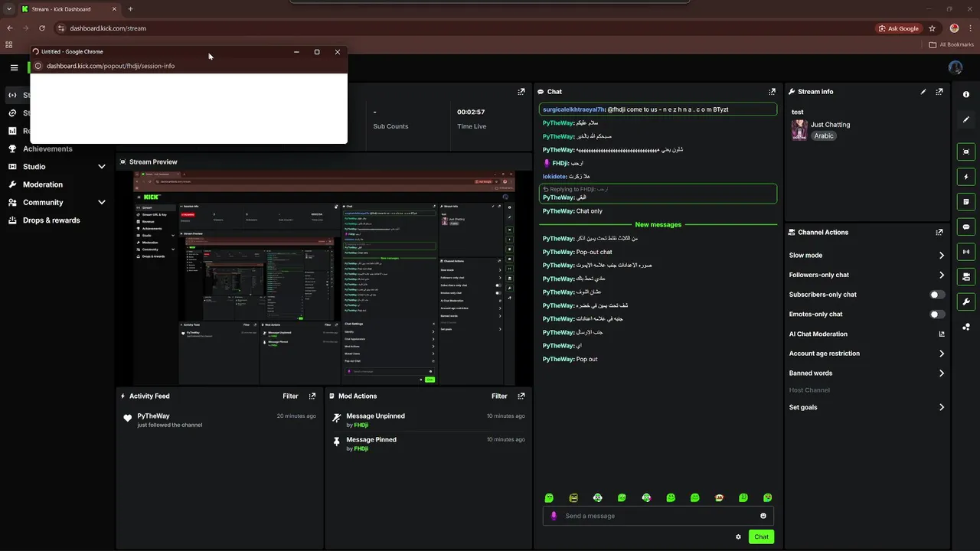Toggle the broadcast signal widget in the right toolbar
This screenshot has width=980, height=551.
pos(966,252)
